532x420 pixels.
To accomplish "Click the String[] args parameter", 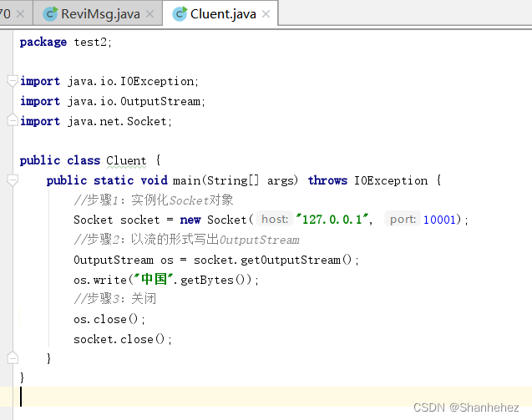I will tap(251, 180).
